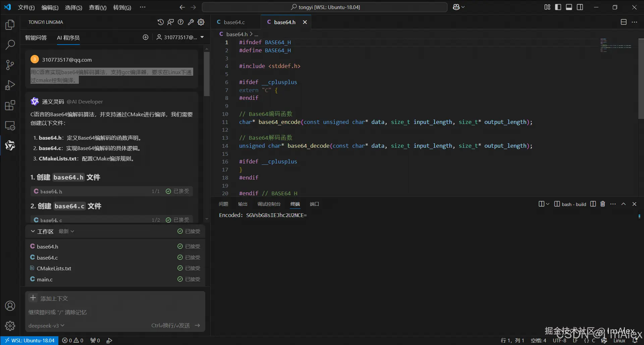Click the chat input field placeholder
644x345 pixels.
point(101,312)
